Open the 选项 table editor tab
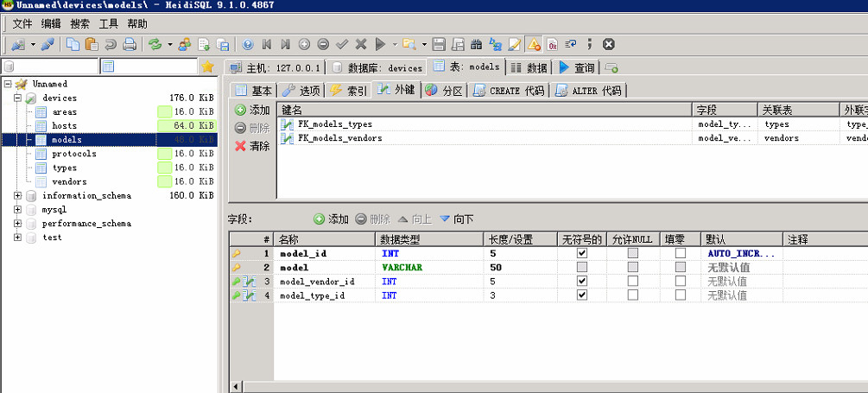 click(301, 91)
